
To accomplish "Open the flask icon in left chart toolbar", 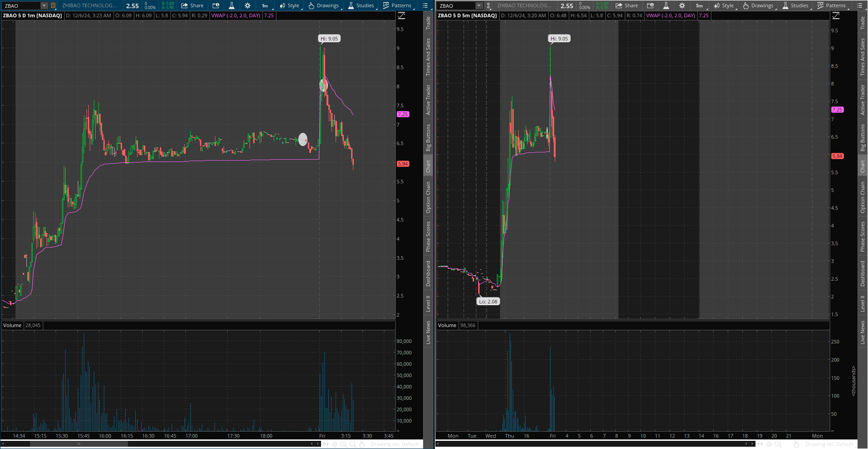I will click(232, 5).
